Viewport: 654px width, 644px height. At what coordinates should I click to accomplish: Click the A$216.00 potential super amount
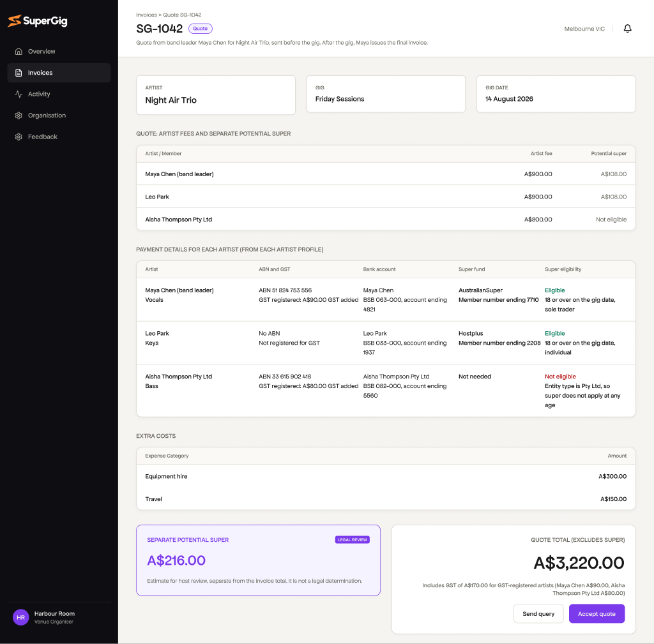point(176,560)
